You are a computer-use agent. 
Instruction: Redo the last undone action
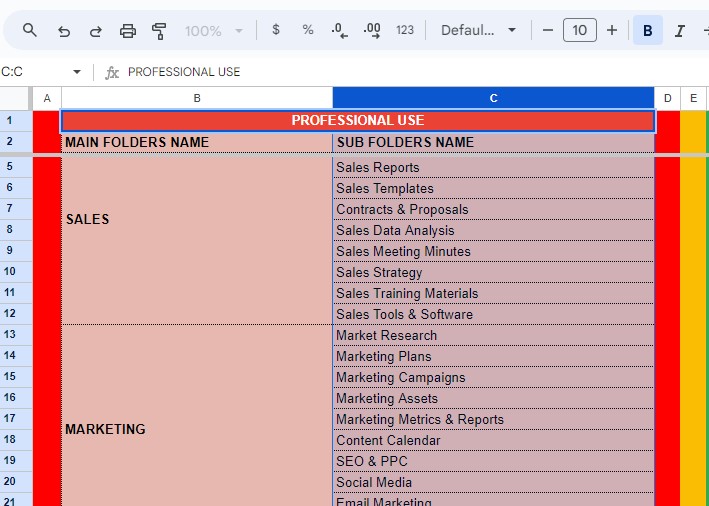(96, 31)
